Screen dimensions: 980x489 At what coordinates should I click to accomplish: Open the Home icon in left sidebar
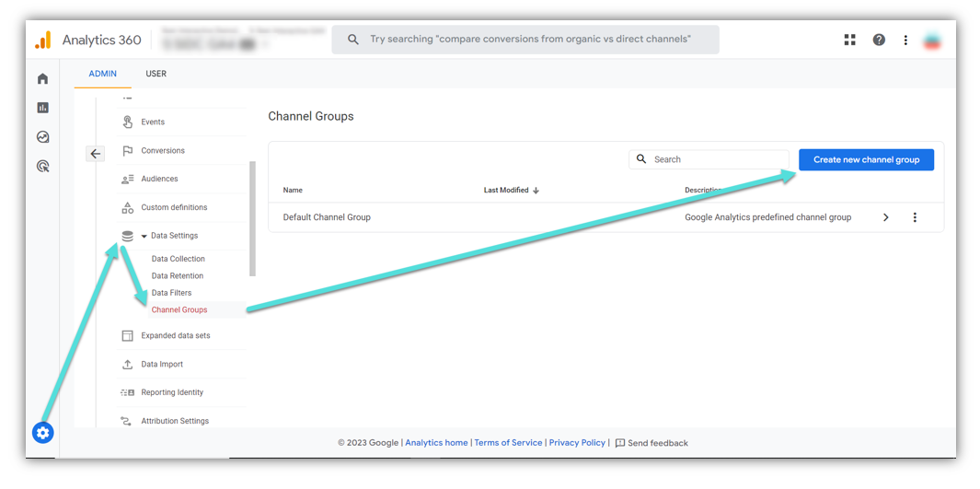point(42,78)
